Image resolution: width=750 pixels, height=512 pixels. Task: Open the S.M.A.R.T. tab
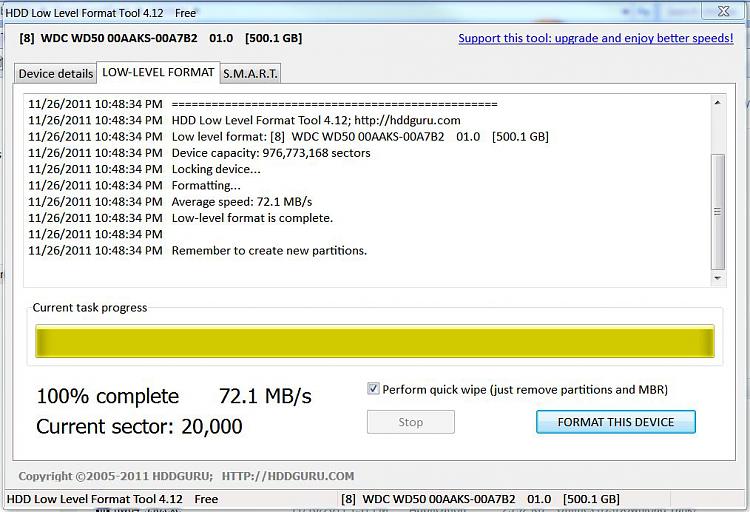[250, 74]
